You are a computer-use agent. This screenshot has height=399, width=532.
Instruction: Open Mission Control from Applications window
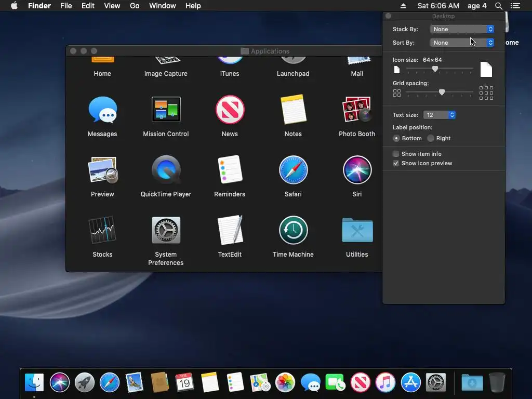point(166,109)
